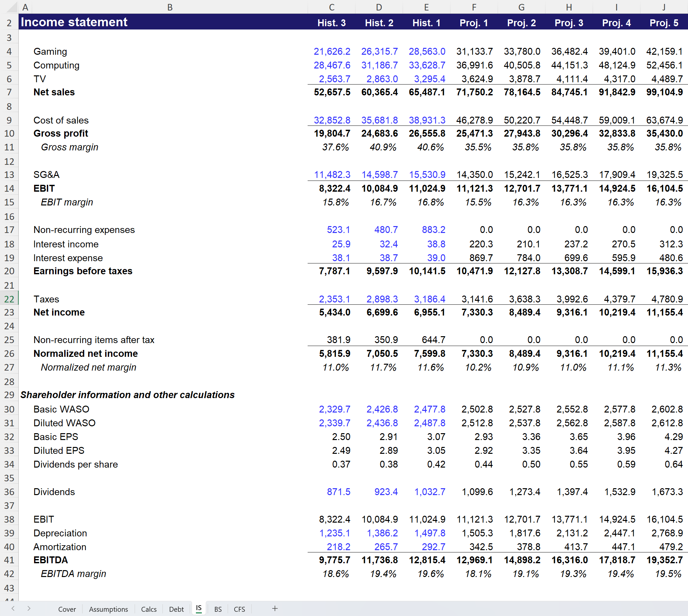This screenshot has width=688, height=616.
Task: Select Non-recurring items after tax label
Action: point(94,340)
